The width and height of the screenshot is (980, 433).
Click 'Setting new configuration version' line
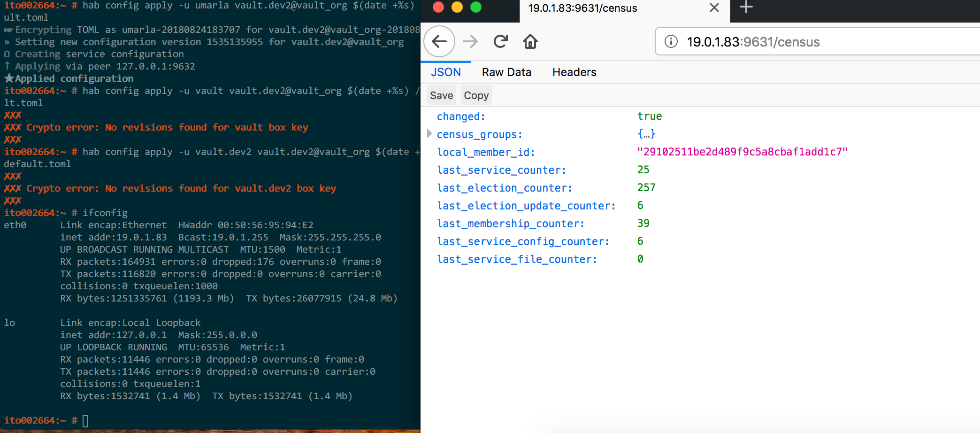coord(204,42)
